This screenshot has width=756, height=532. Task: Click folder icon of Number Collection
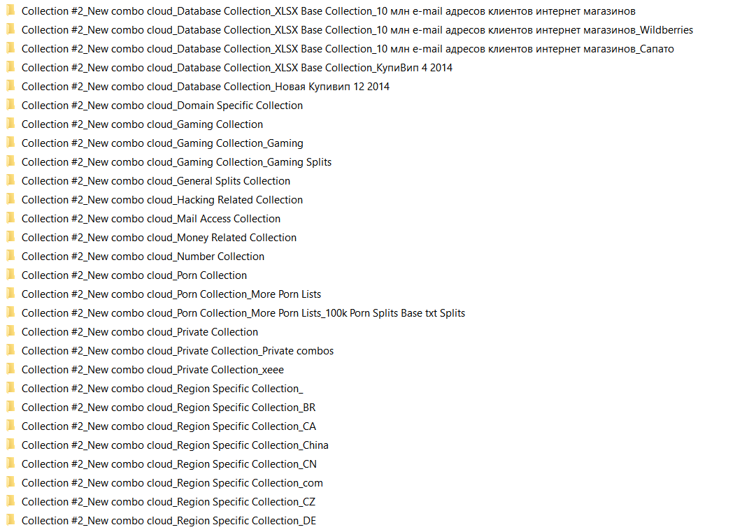click(10, 256)
